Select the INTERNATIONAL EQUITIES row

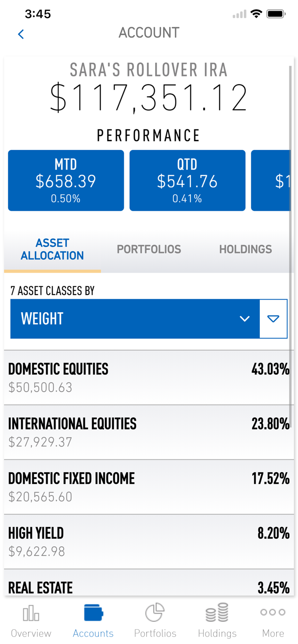click(x=149, y=432)
